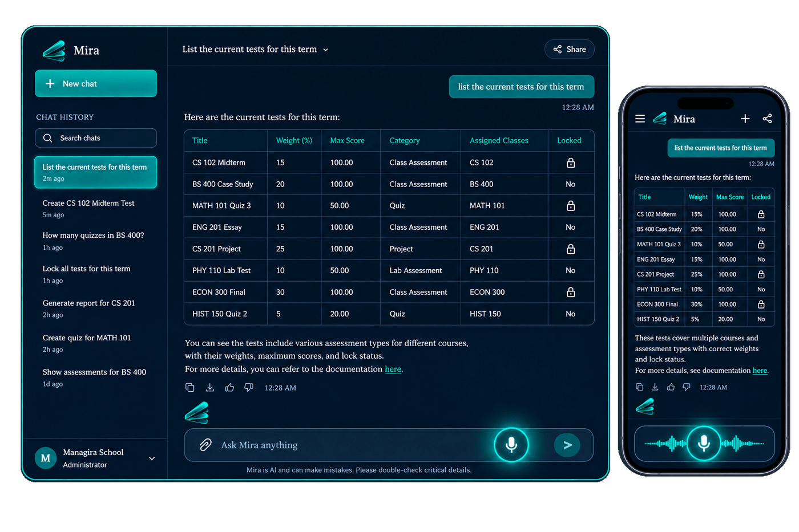Expand the chat title dropdown in the desktop header
The width and height of the screenshot is (799, 532).
point(326,50)
